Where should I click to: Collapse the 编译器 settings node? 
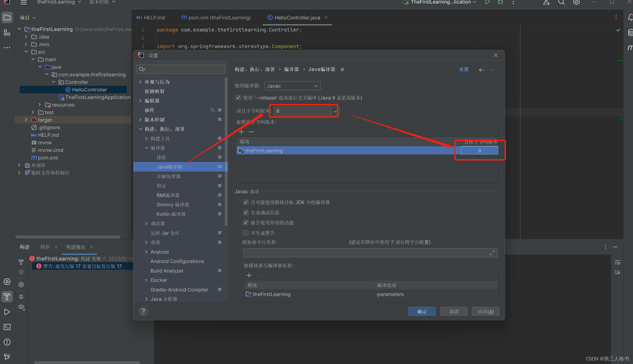[147, 148]
